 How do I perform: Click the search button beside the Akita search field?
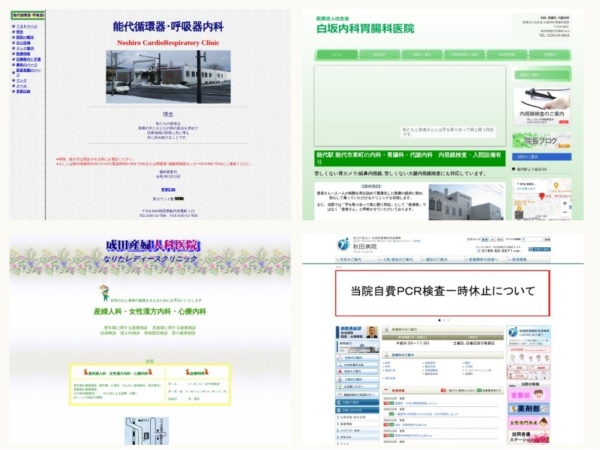point(547,240)
